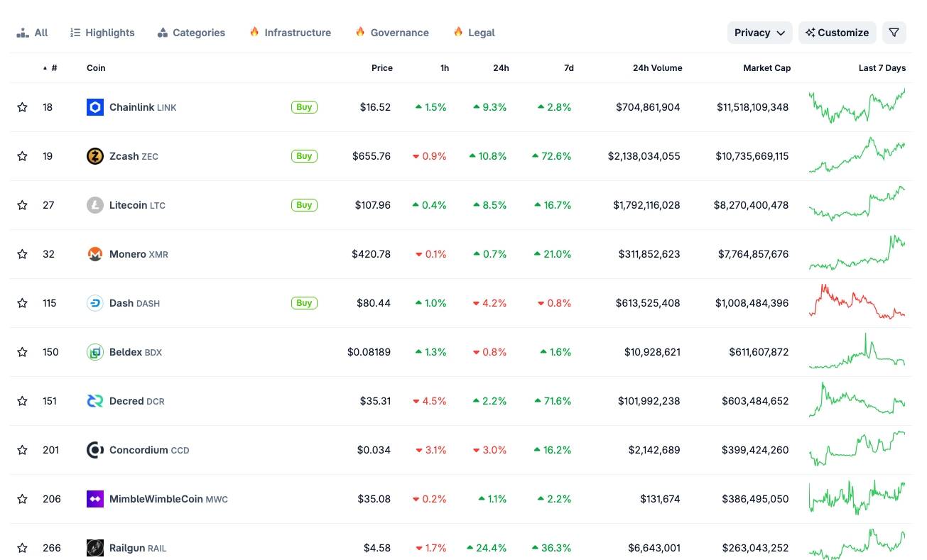Click the Dash coin logo icon
The width and height of the screenshot is (927, 560).
(94, 303)
